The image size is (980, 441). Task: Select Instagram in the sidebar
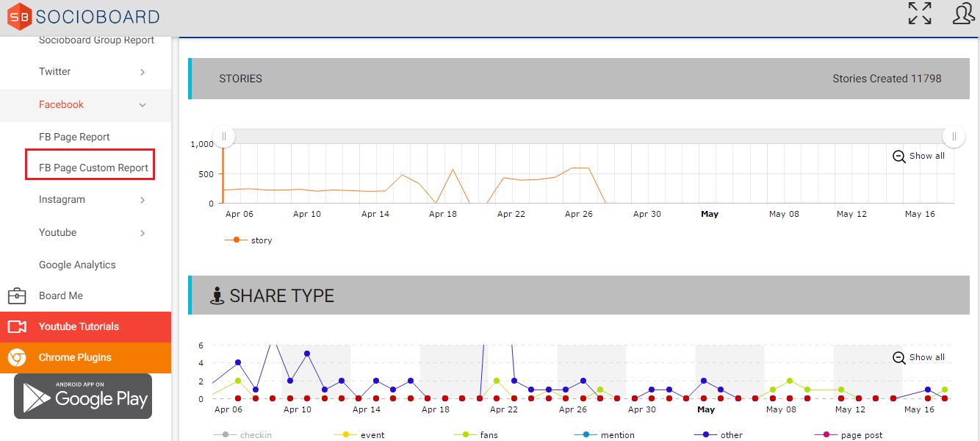coord(62,199)
